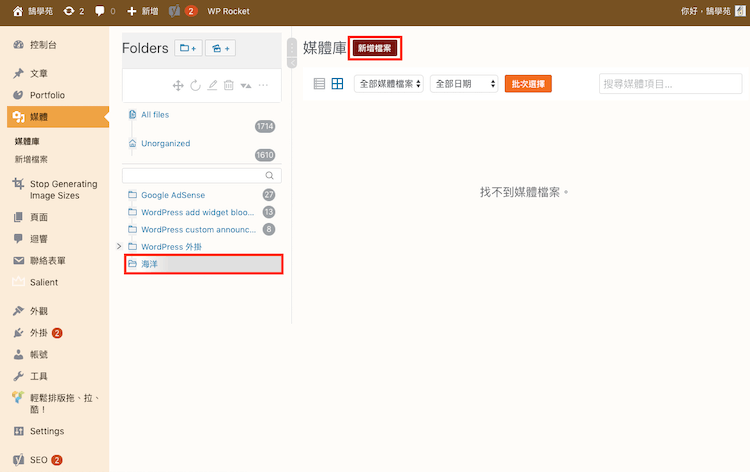Screen dimensions: 750x472
Task: Open WP Rocket in admin bar
Action: 228,11
